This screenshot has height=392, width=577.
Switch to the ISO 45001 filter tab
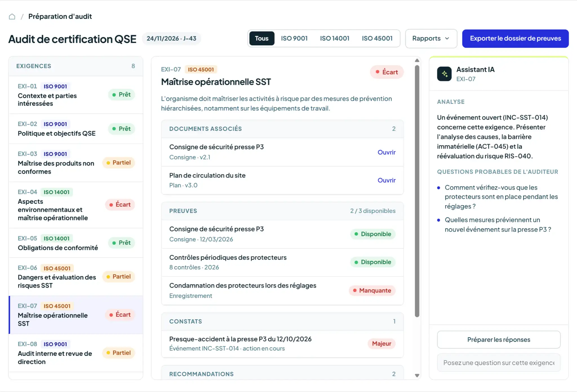tap(377, 39)
